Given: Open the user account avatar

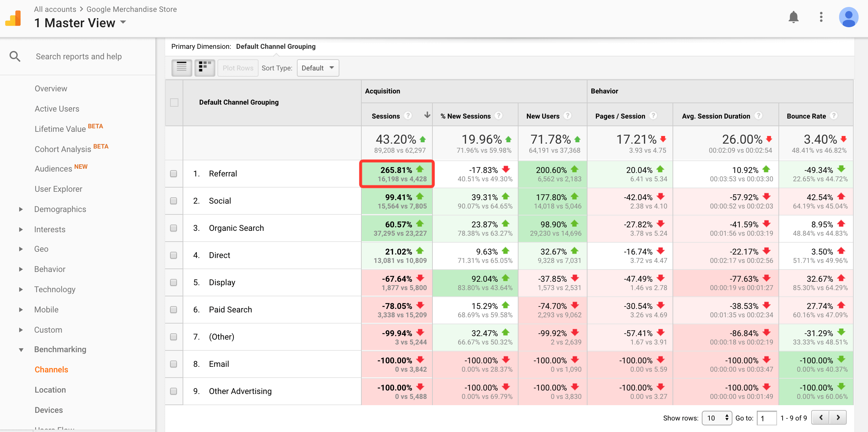Looking at the screenshot, I should click(848, 17).
